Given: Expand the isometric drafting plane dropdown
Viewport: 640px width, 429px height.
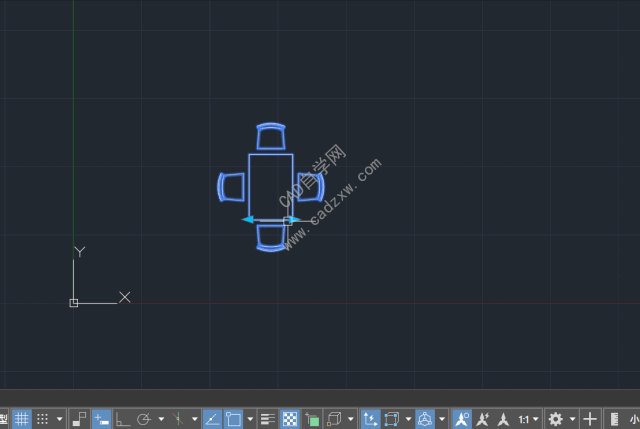Looking at the screenshot, I should [x=195, y=419].
